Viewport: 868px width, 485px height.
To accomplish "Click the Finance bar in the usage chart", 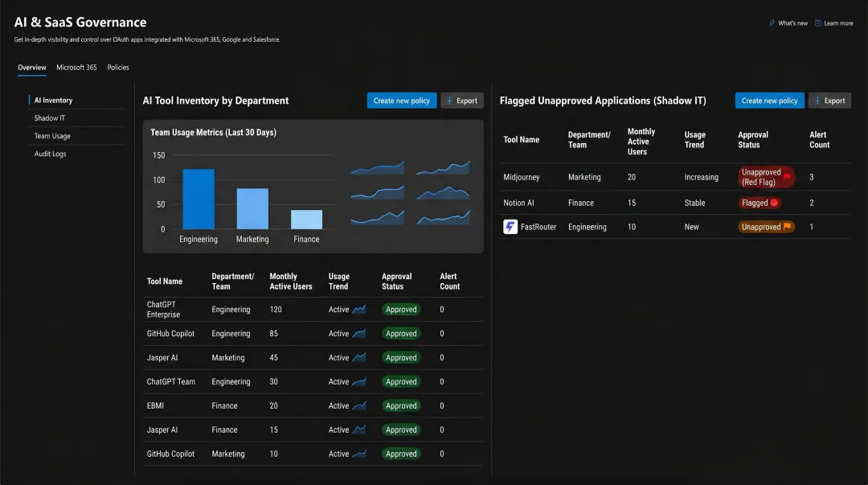I will coord(307,220).
